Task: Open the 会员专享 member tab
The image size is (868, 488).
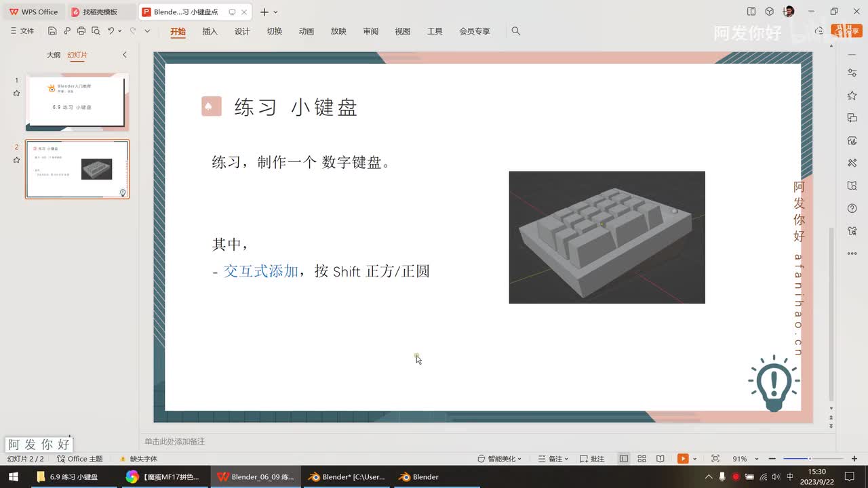Action: (x=475, y=31)
